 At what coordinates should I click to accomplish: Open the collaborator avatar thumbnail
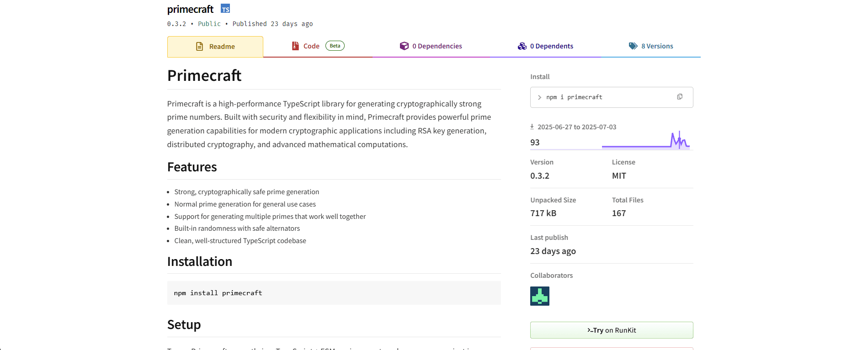click(x=540, y=296)
